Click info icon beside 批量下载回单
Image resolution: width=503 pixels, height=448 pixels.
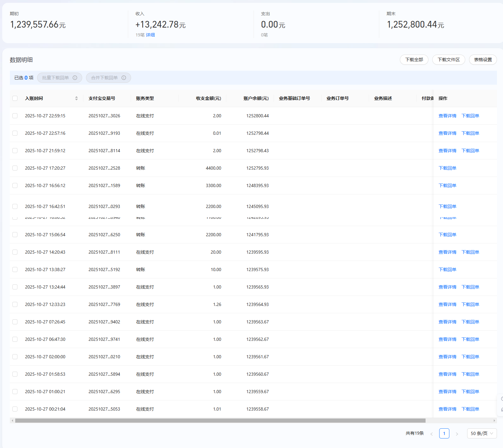[75, 78]
